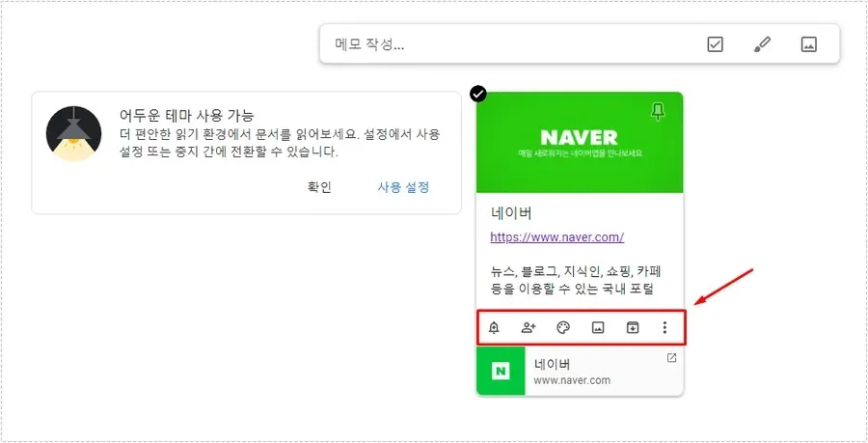Archive the Naver note
Image resolution: width=868 pixels, height=443 pixels.
632,328
